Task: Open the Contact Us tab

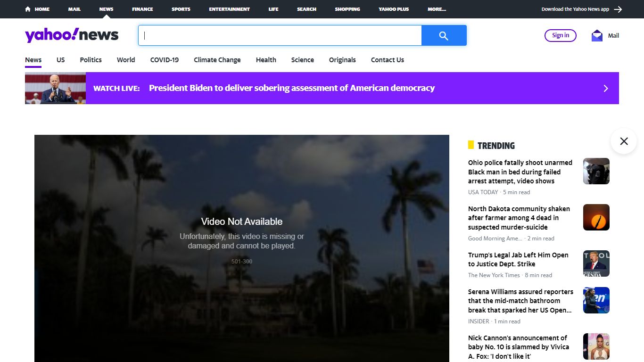Action: (x=388, y=60)
